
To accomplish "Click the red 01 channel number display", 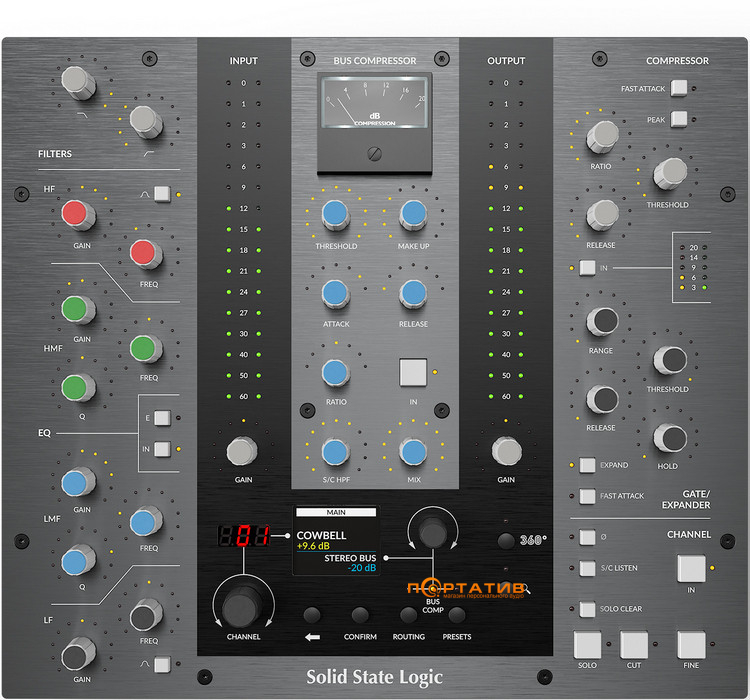I will click(244, 536).
